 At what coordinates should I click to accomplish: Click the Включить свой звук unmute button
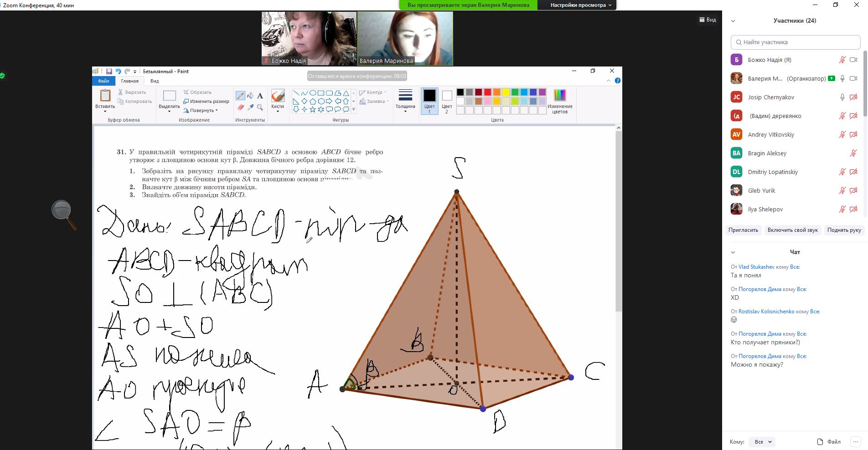click(792, 230)
